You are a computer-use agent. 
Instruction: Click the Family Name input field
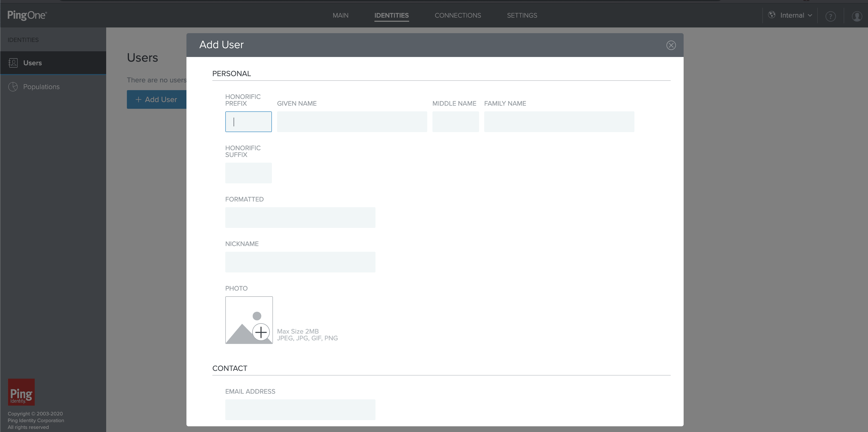559,122
